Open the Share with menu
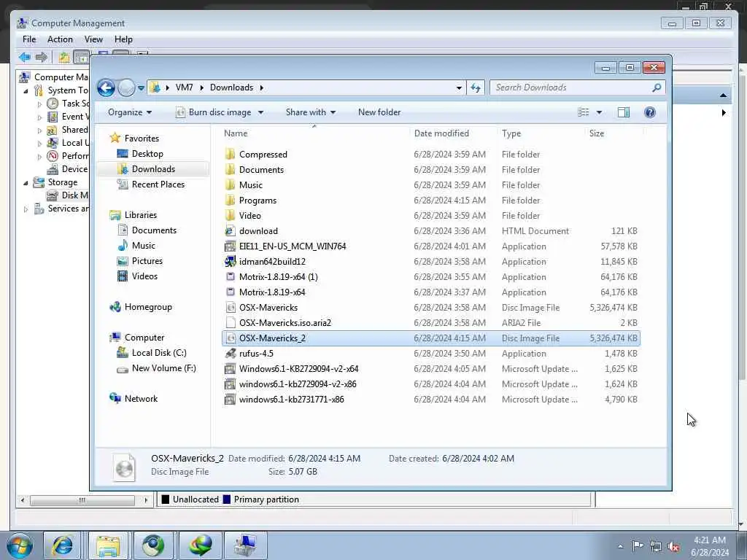The width and height of the screenshot is (747, 560). (x=311, y=112)
